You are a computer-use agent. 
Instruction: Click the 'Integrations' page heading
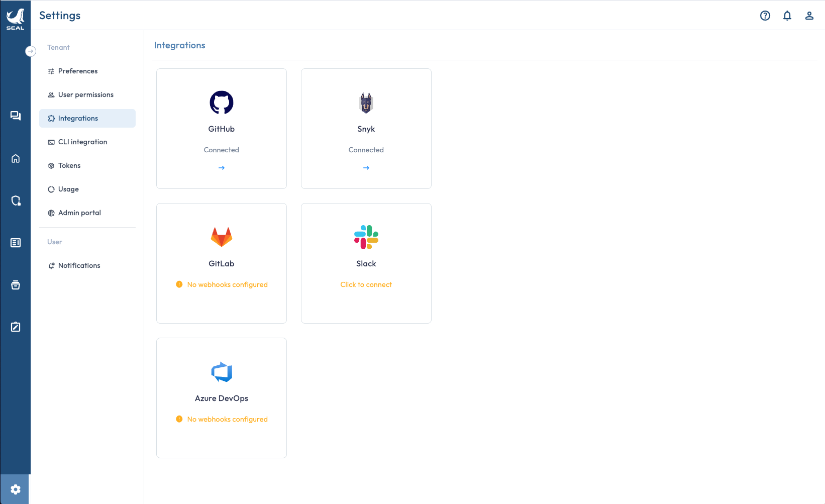pos(180,45)
